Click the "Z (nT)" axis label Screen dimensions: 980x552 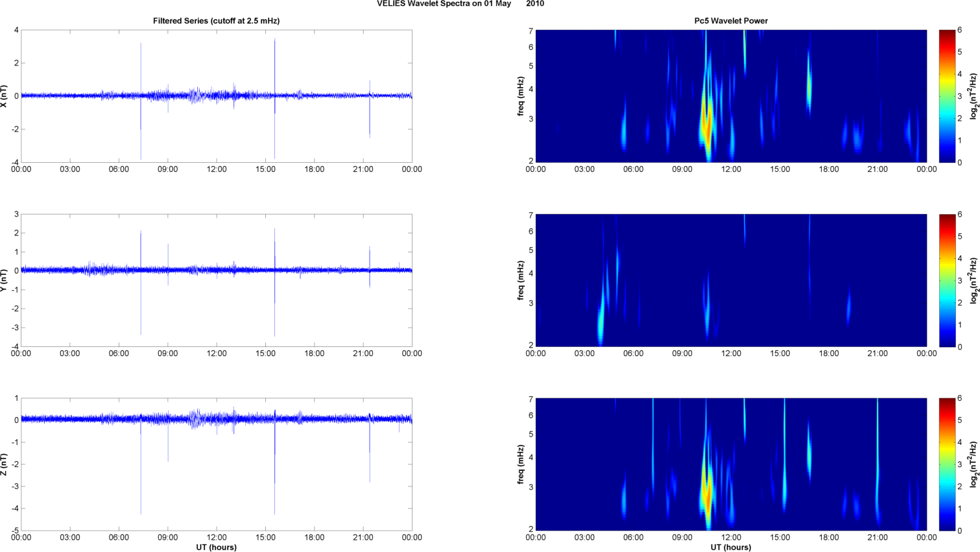click(x=5, y=464)
